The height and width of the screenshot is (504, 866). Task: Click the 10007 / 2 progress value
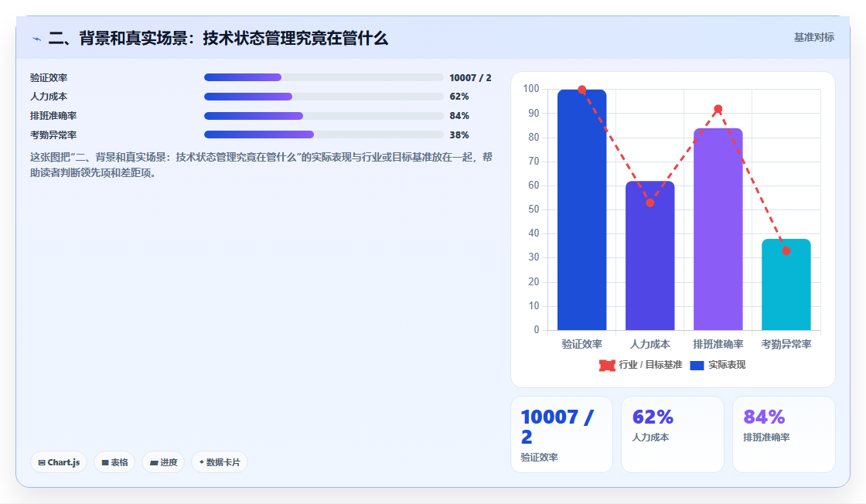click(470, 78)
